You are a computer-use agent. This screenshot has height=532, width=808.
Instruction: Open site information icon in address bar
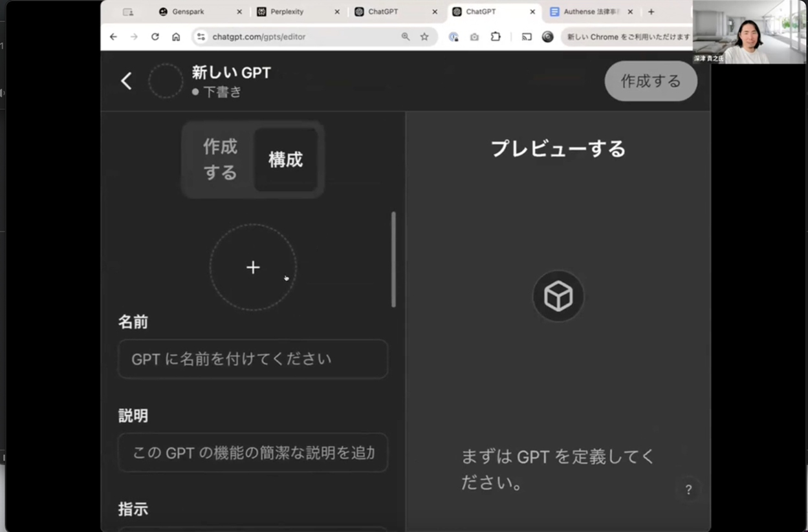(x=201, y=37)
